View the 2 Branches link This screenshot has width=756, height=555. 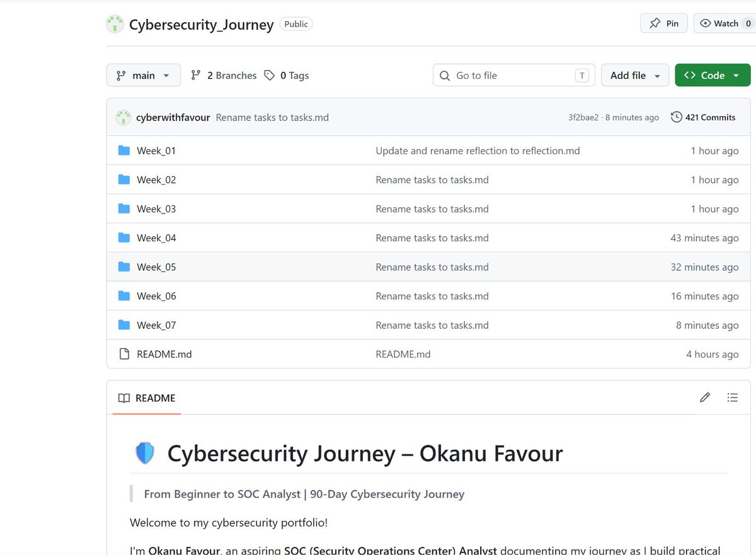(x=224, y=76)
